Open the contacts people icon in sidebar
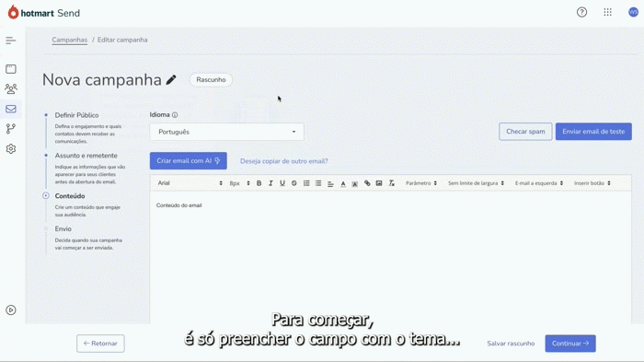Image resolution: width=644 pixels, height=362 pixels. (x=11, y=88)
